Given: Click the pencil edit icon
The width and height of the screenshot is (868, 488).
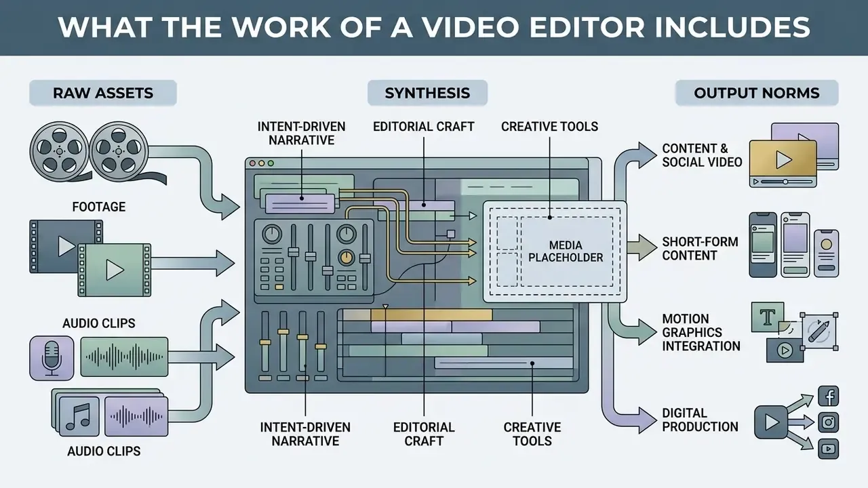Looking at the screenshot, I should click(x=818, y=330).
